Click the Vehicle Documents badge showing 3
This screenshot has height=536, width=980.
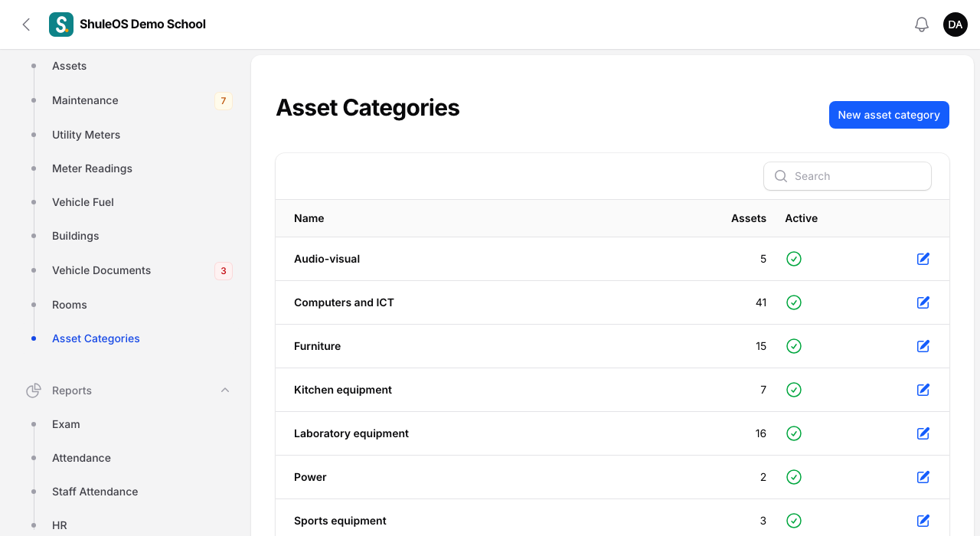(x=224, y=270)
